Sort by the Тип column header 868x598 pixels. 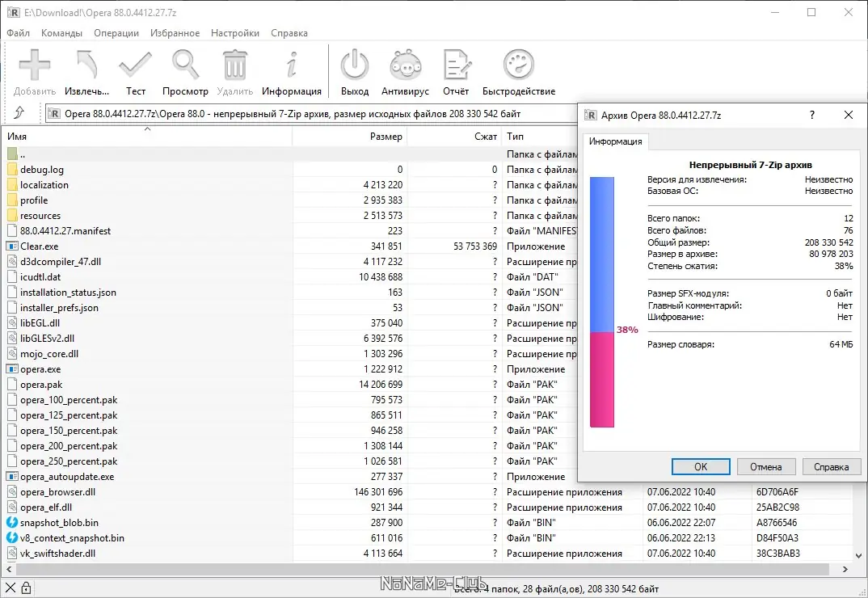[541, 137]
